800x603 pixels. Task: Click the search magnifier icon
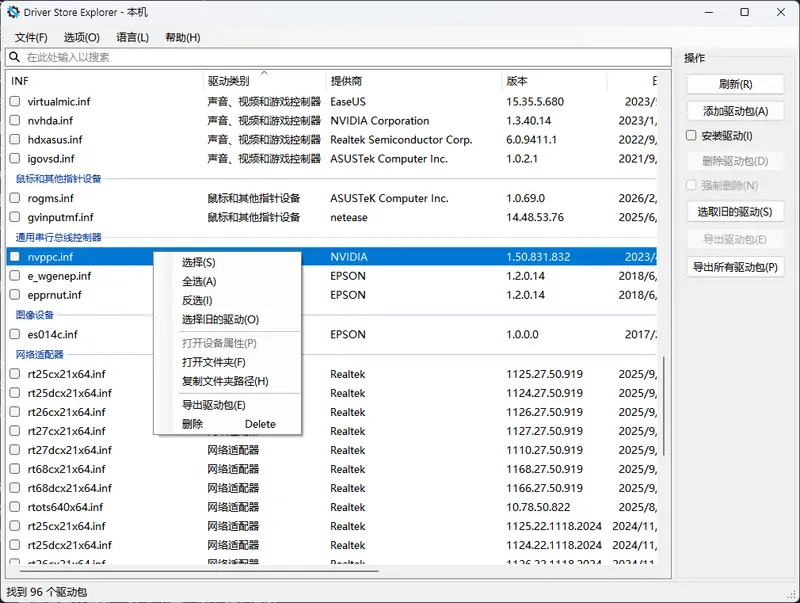pos(15,57)
